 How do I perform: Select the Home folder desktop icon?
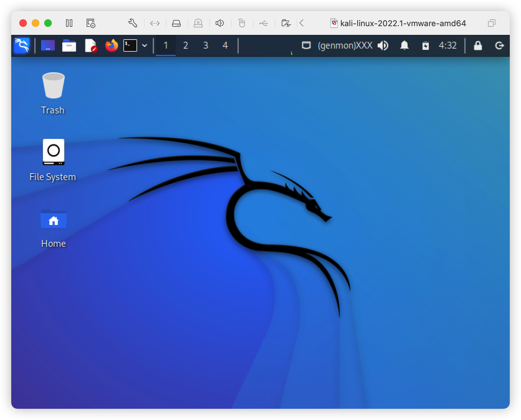pyautogui.click(x=53, y=228)
